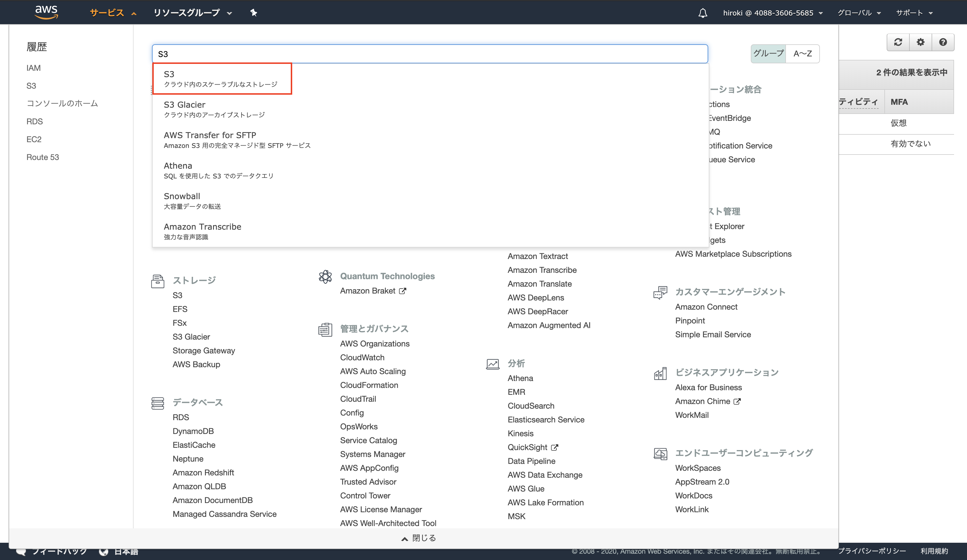Click the service search field
This screenshot has width=967, height=560.
click(430, 54)
